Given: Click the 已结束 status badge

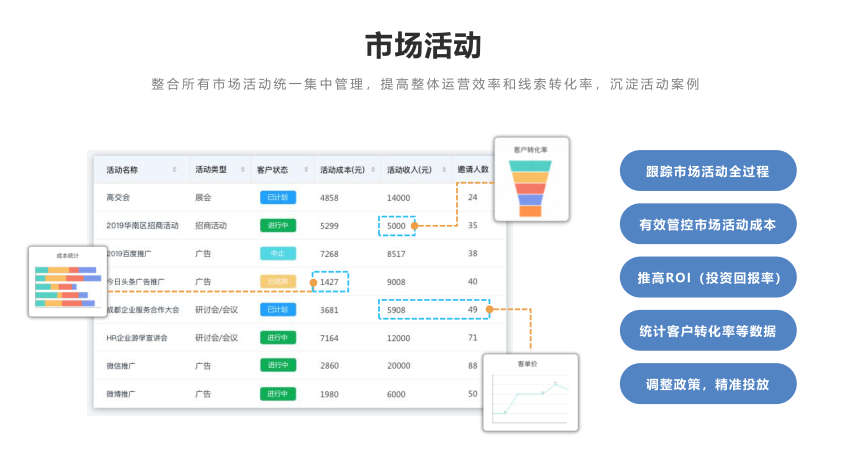Looking at the screenshot, I should (x=278, y=282).
